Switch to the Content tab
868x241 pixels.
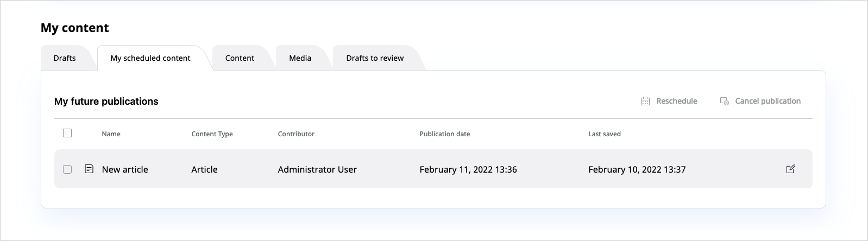[x=240, y=58]
